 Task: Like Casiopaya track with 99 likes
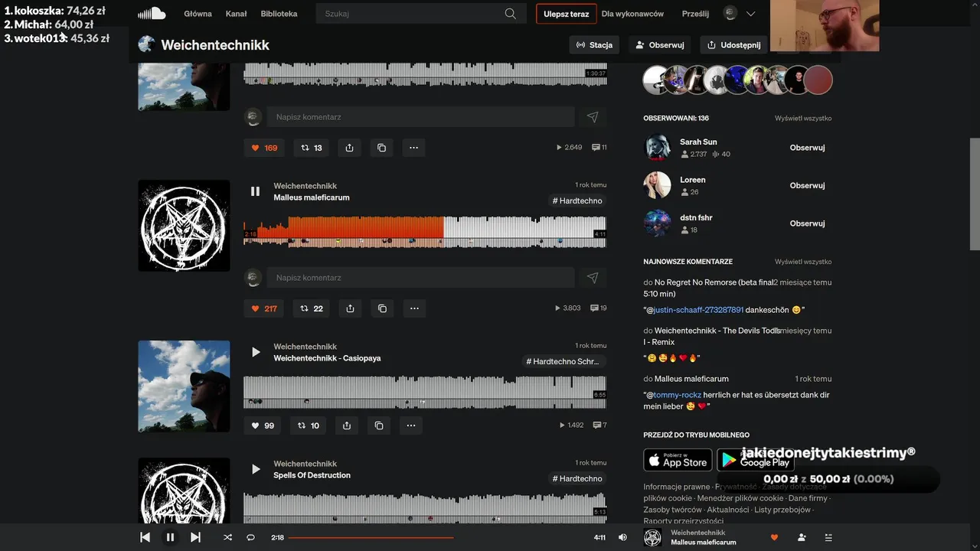[263, 425]
